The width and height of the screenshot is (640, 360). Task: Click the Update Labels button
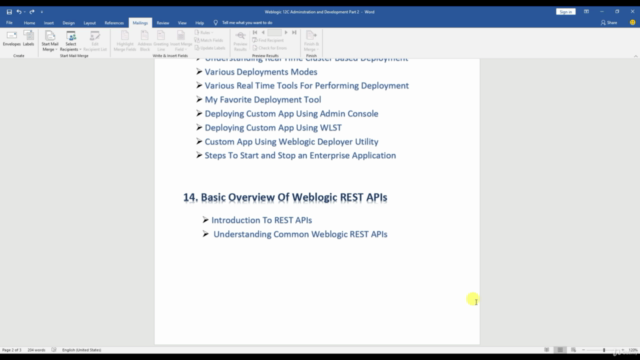210,48
